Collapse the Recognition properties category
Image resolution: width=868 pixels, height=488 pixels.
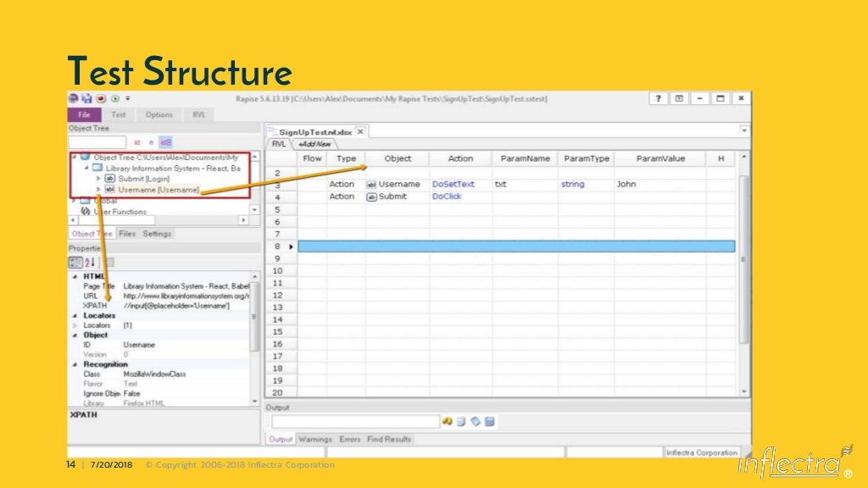click(x=75, y=364)
